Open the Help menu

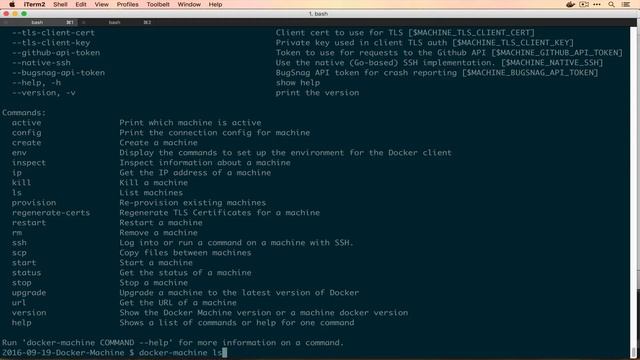(x=215, y=4)
